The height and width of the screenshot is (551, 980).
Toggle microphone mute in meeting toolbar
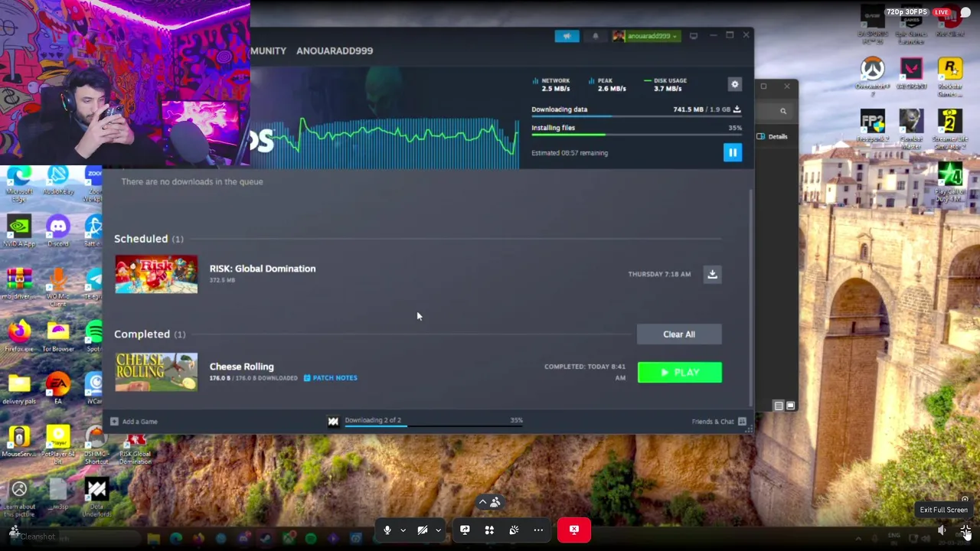(387, 530)
